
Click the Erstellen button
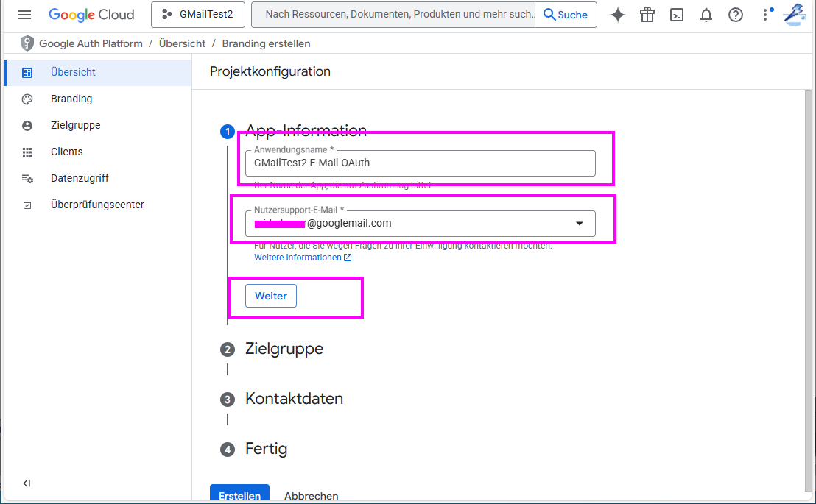tap(239, 493)
